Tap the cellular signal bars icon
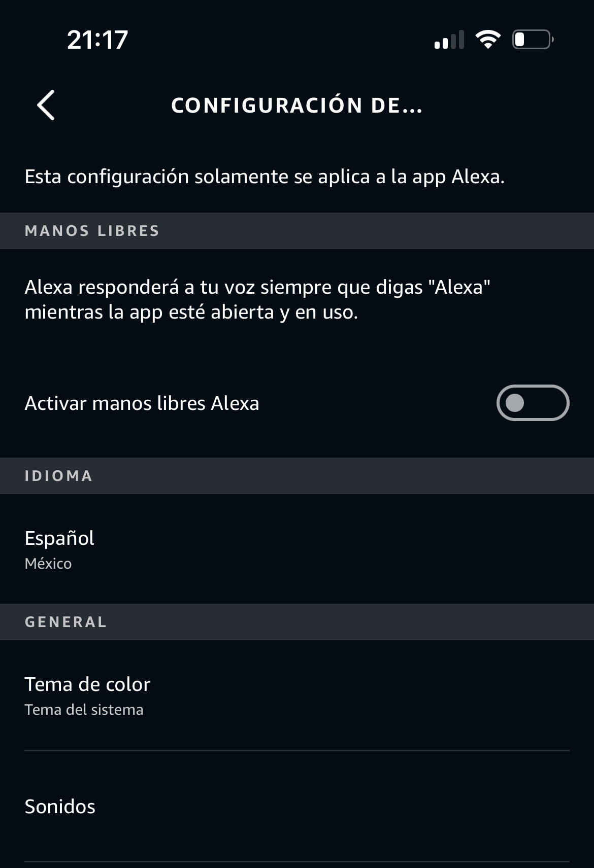Screen dimensions: 594x868 coord(449,40)
